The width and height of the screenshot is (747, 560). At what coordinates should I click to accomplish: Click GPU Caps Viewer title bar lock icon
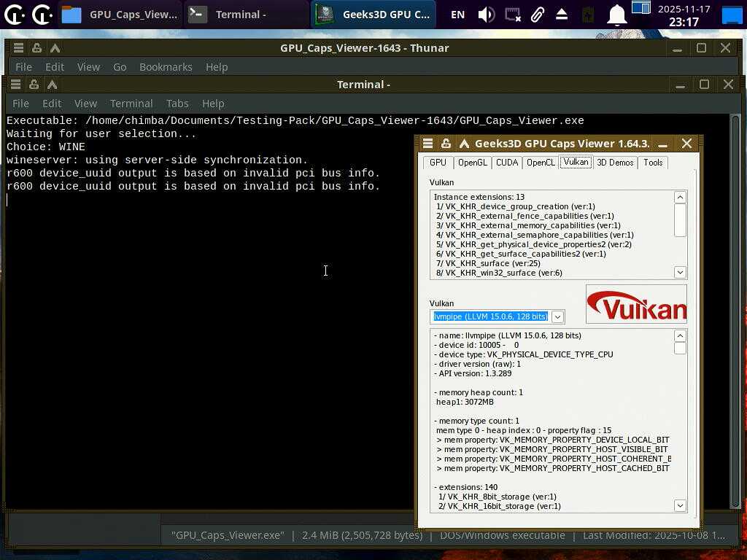pos(446,144)
